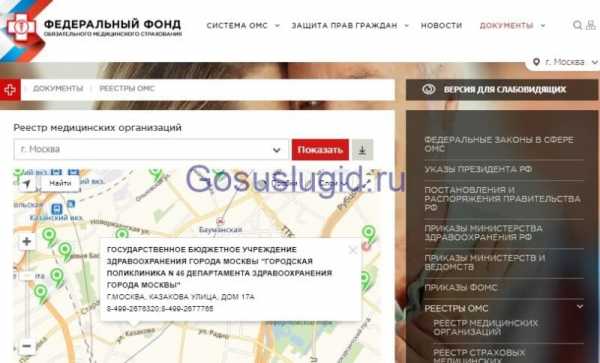Screen dimensions: 600x363
Task: Expand the Система ОМС menu
Action: [x=243, y=26]
